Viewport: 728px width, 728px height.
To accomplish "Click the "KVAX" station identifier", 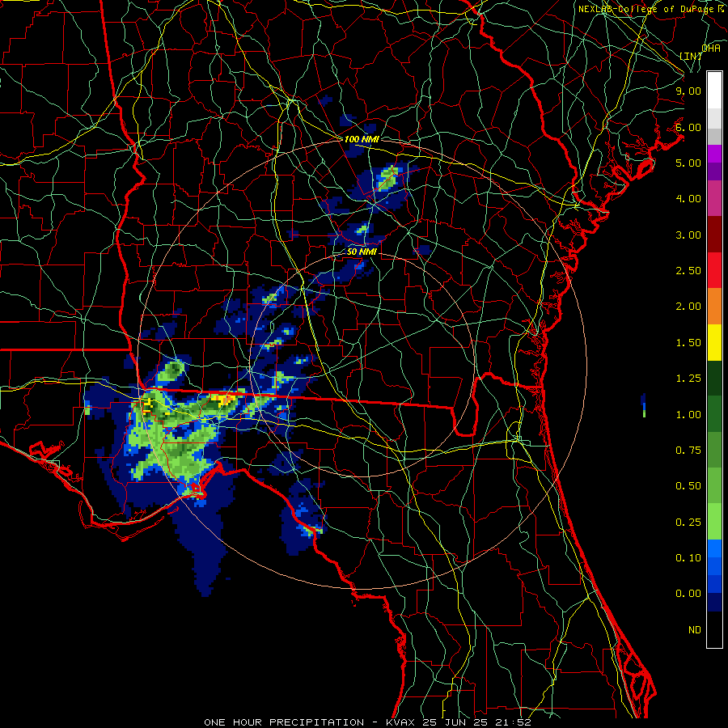I will [x=400, y=722].
